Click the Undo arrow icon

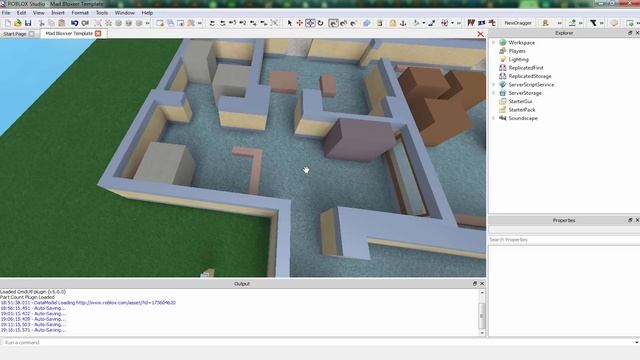coord(75,23)
